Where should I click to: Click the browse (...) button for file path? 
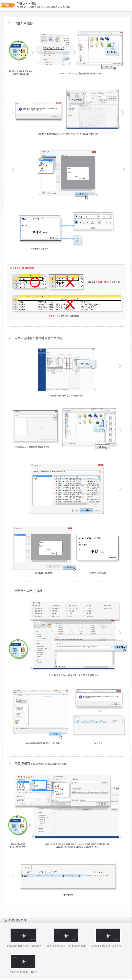click(55, 415)
